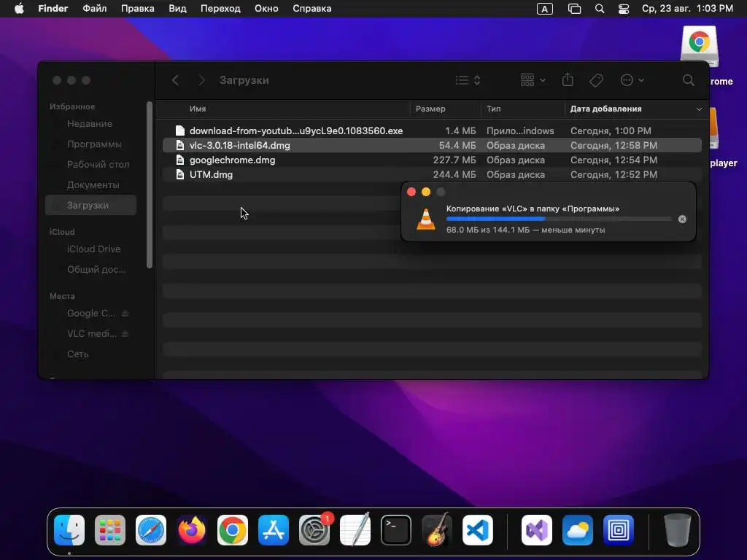Select Программы in the sidebar
This screenshot has width=747, height=560.
[90, 144]
